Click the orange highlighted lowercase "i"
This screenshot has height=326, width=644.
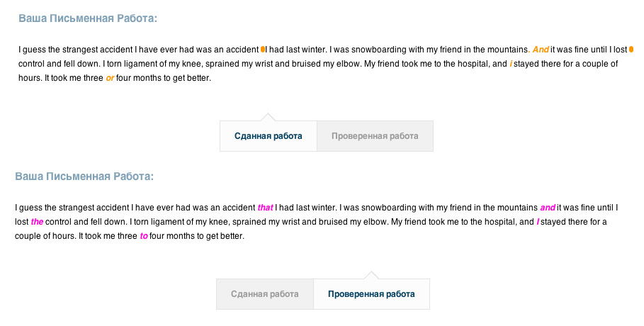[x=512, y=64]
